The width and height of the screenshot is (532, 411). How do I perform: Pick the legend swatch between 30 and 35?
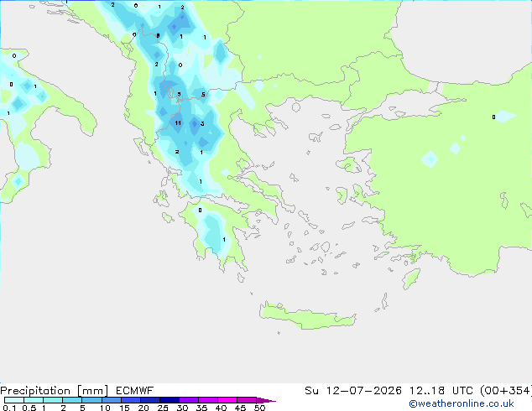[x=188, y=400]
